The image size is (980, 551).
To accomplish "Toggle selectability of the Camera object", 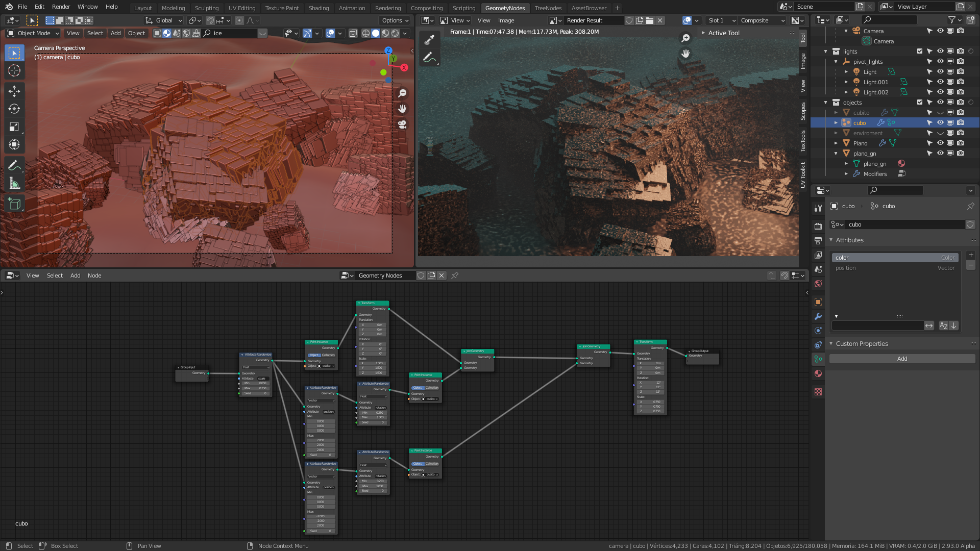I will point(929,31).
